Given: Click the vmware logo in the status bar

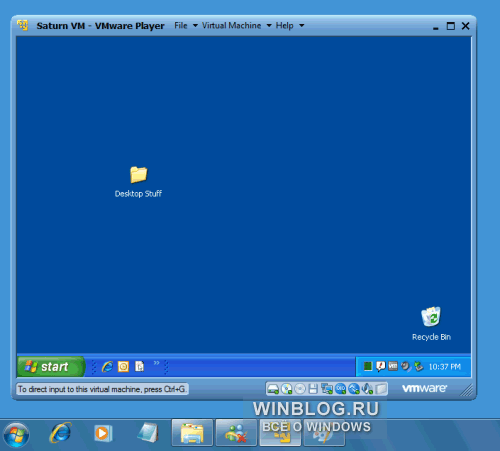Looking at the screenshot, I should pos(424,388).
